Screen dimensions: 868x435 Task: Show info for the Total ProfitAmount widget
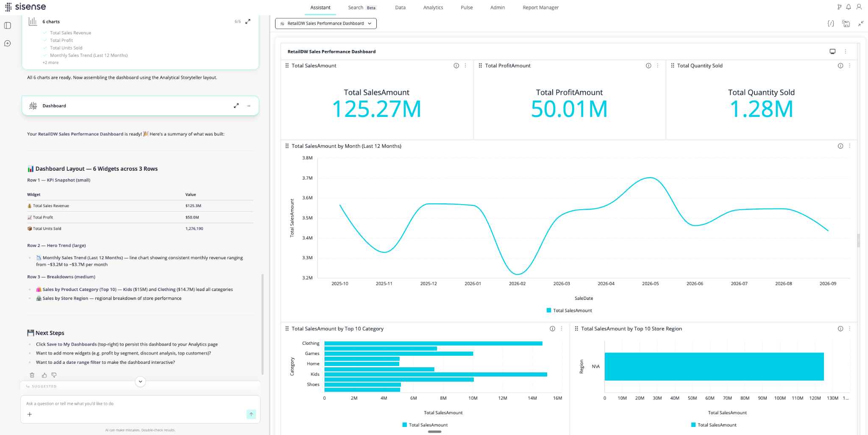648,66
